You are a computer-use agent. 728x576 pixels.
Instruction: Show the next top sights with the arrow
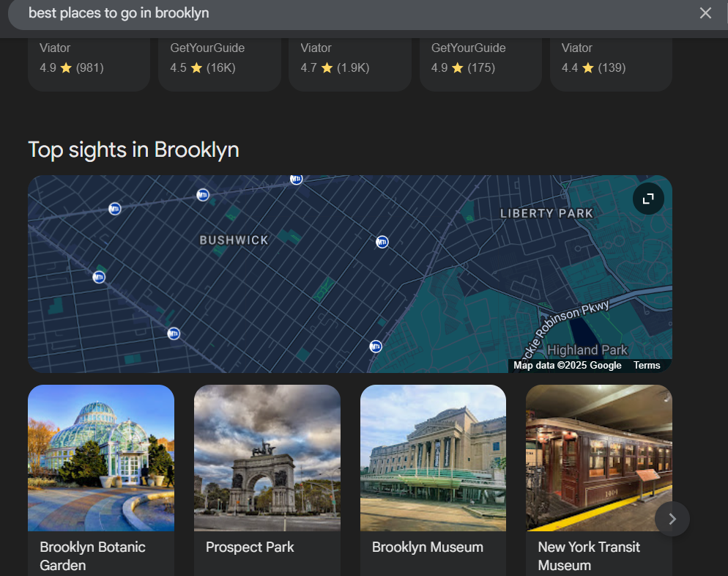click(672, 519)
